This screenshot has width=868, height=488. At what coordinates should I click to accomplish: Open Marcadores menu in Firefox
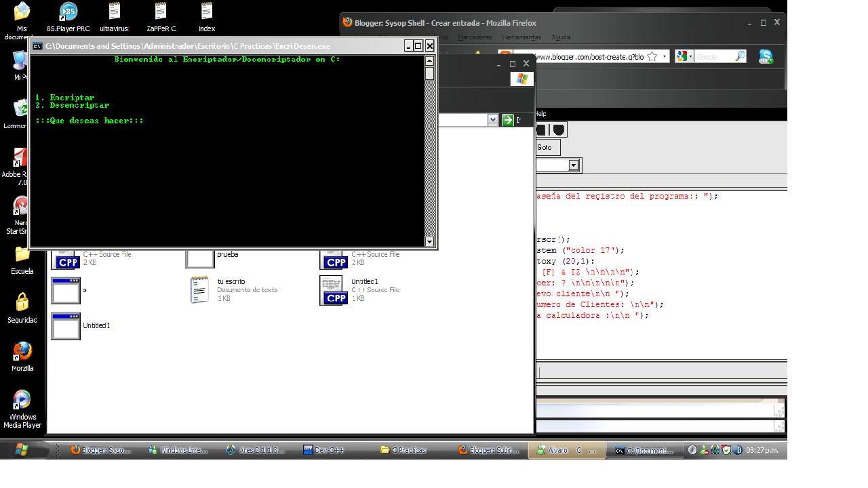[x=475, y=37]
